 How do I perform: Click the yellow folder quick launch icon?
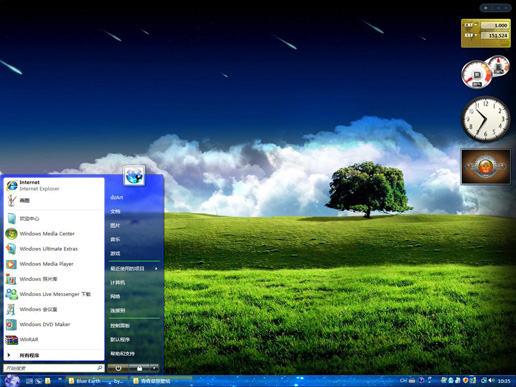pyautogui.click(x=48, y=381)
